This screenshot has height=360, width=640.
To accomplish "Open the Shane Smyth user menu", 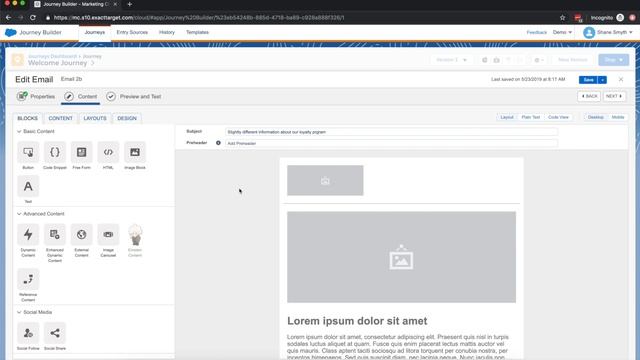I will tap(614, 32).
